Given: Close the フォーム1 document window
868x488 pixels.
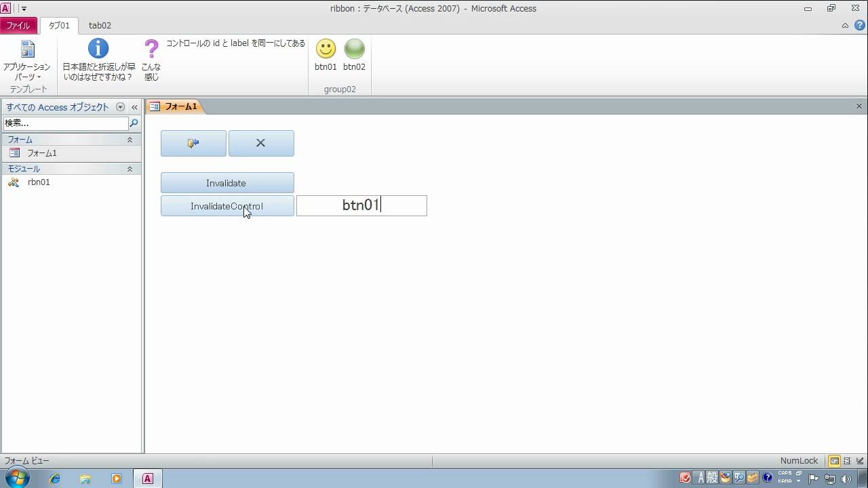Looking at the screenshot, I should 859,106.
